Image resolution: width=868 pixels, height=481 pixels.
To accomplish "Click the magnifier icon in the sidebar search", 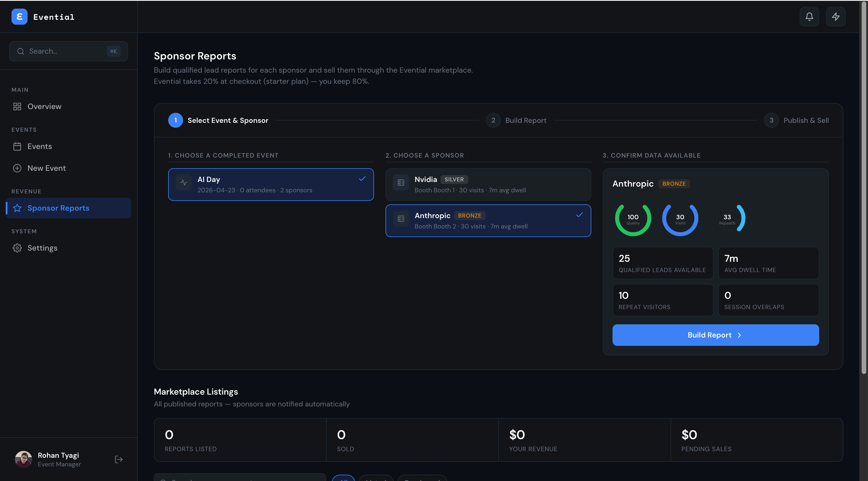I will 21,51.
